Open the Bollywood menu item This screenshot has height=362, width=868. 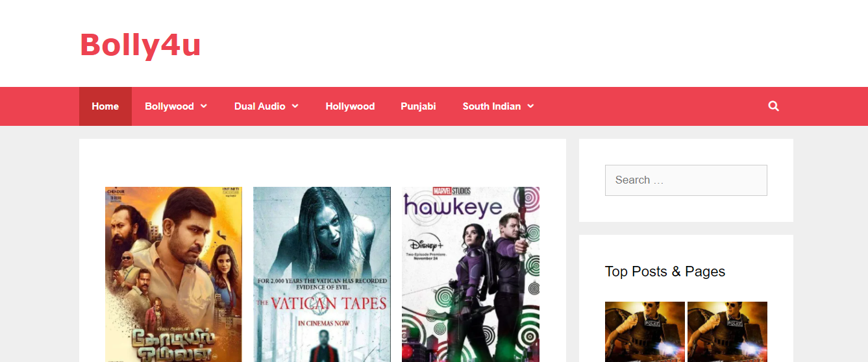pos(169,106)
